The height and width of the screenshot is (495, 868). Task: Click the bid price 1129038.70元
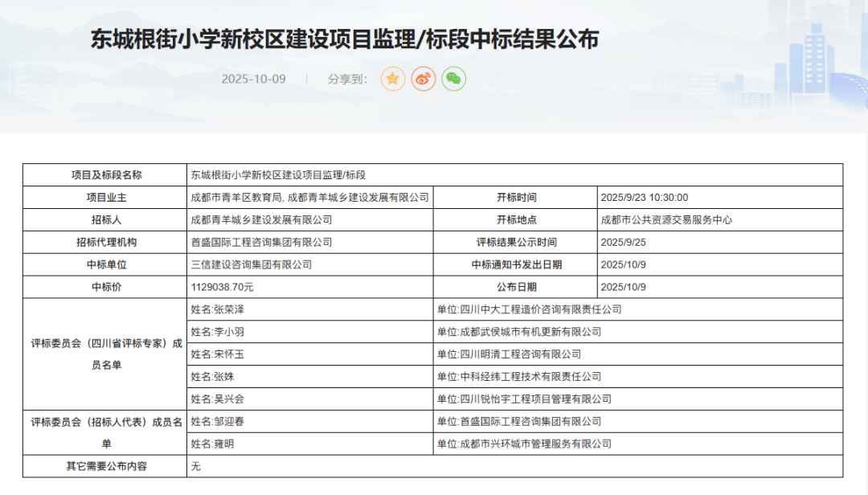[222, 287]
